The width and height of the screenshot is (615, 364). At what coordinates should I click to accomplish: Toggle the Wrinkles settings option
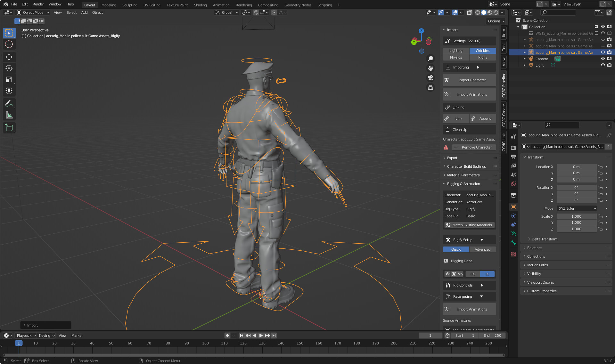coord(483,51)
